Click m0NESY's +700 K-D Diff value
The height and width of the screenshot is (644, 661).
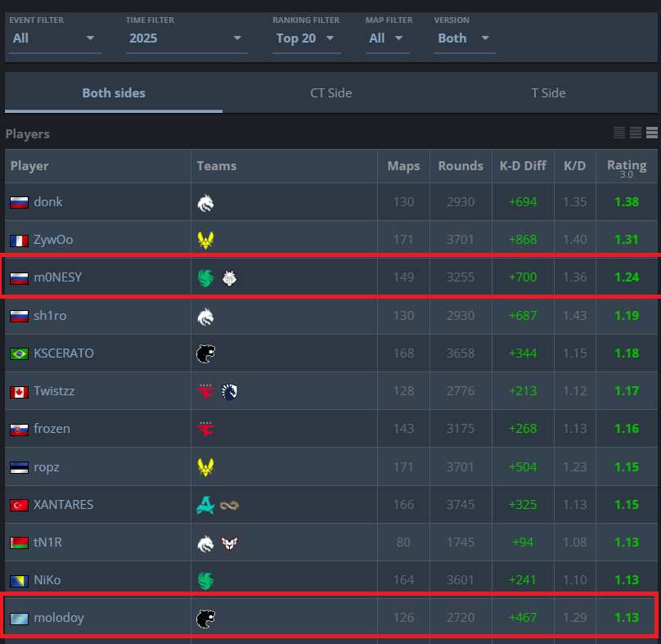tap(523, 277)
